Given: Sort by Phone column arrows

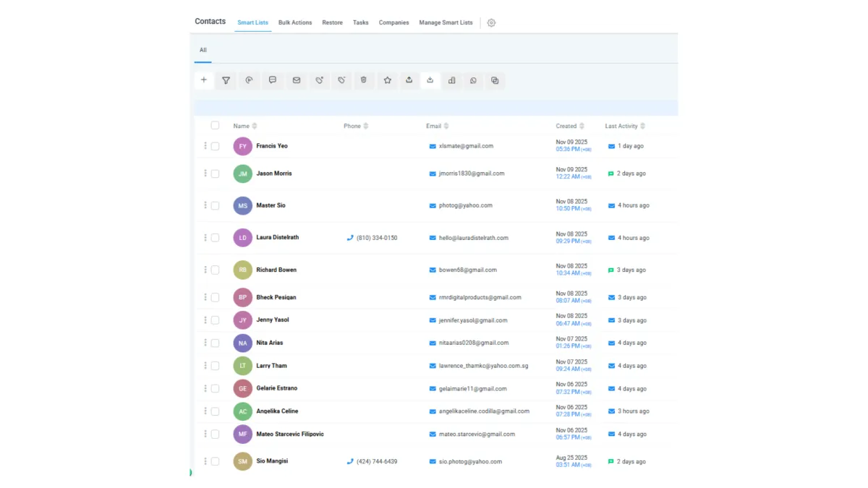Looking at the screenshot, I should [x=366, y=126].
